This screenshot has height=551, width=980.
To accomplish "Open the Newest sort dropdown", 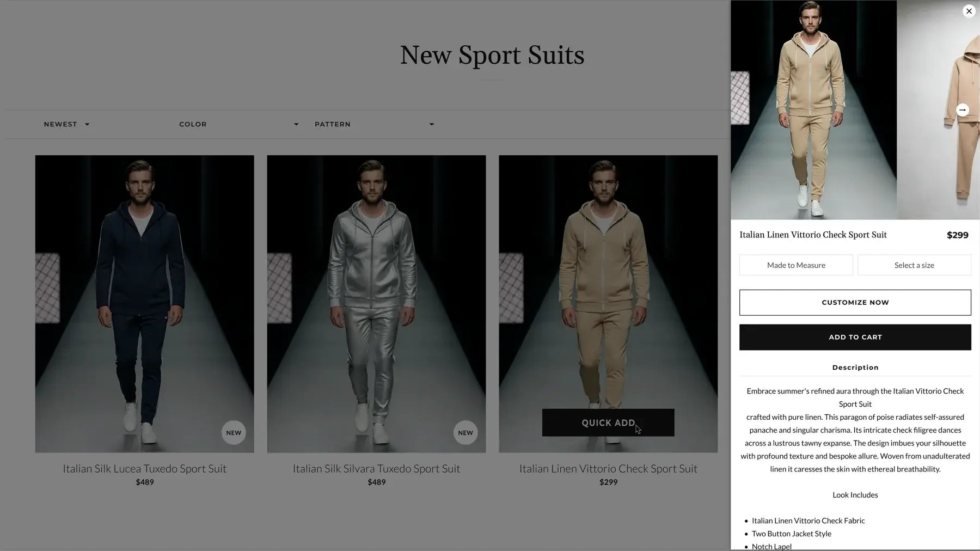I will [66, 124].
